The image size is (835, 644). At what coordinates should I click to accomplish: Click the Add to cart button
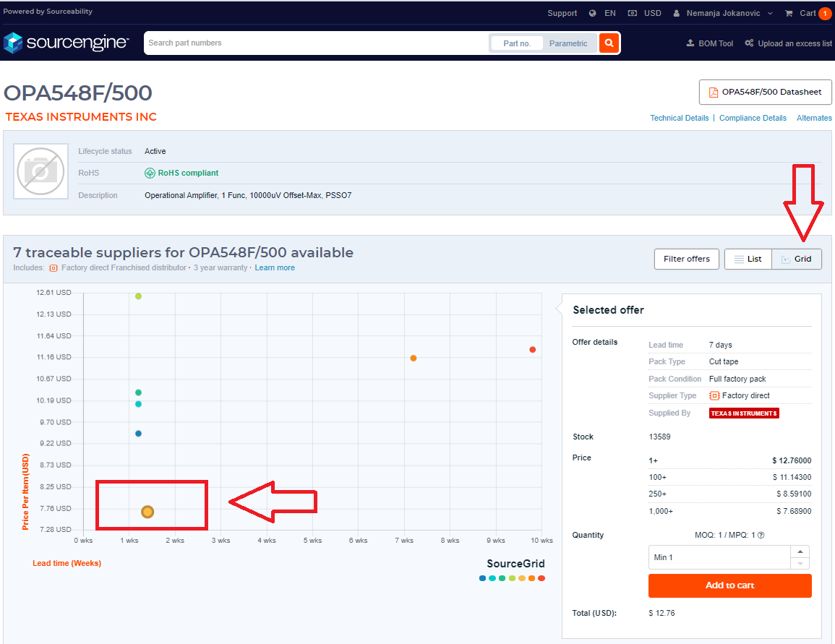[x=730, y=585]
